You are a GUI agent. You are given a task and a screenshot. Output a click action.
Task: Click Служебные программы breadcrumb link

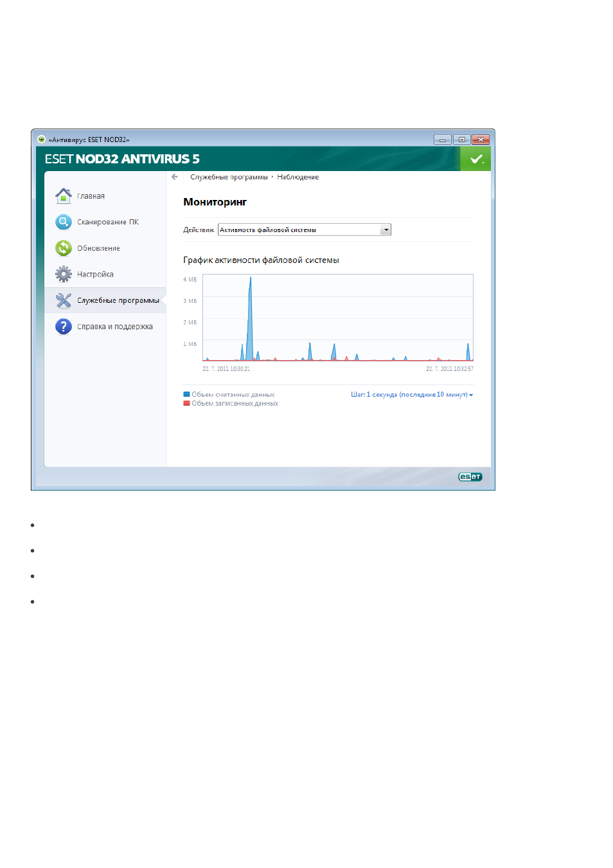click(x=229, y=177)
